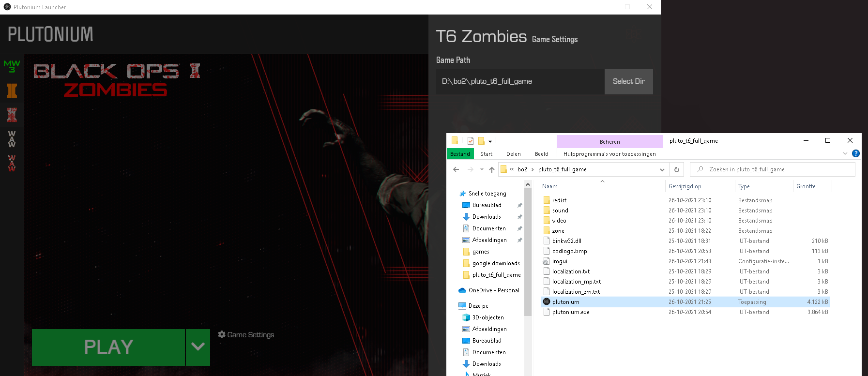Select the zone folder
This screenshot has height=376, width=868.
(685, 231)
